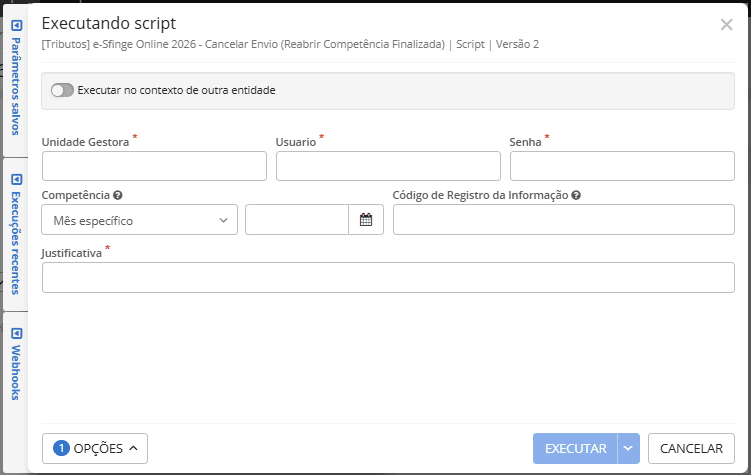This screenshot has height=475, width=751.
Task: Close the Executando script dialog
Action: 726,24
